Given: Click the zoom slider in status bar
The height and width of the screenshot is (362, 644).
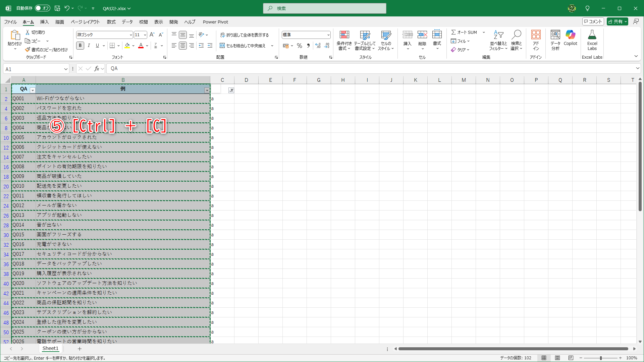Looking at the screenshot, I should (600, 358).
